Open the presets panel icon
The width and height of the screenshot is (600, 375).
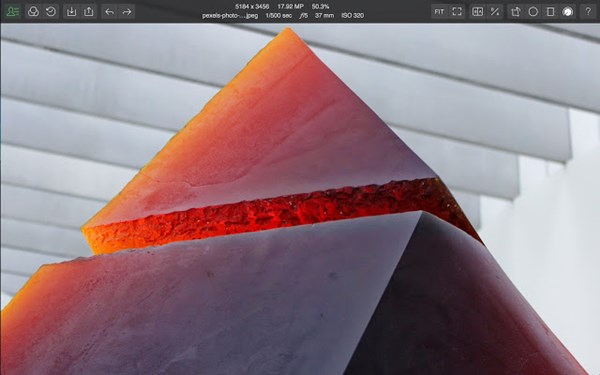coord(13,11)
